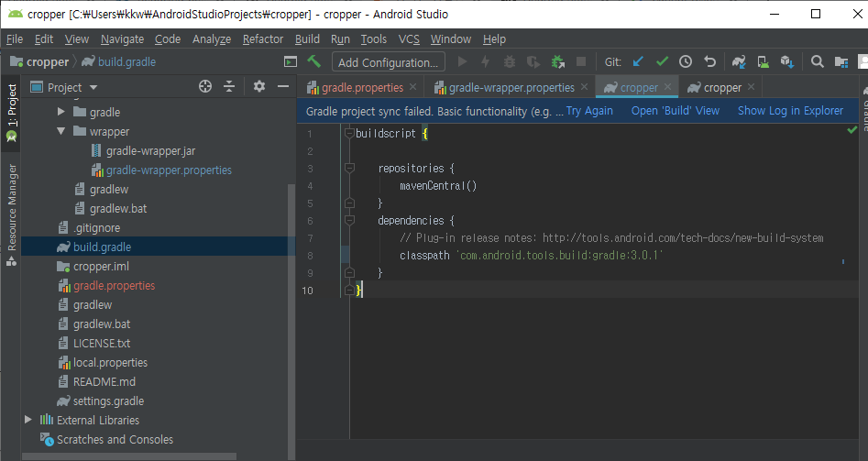Open the 1: Project tool window tab
868x461 pixels.
click(x=12, y=114)
